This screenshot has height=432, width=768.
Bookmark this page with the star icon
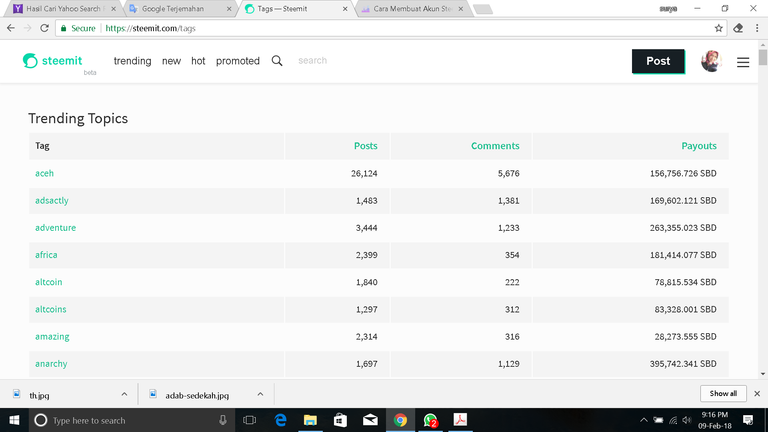(719, 28)
